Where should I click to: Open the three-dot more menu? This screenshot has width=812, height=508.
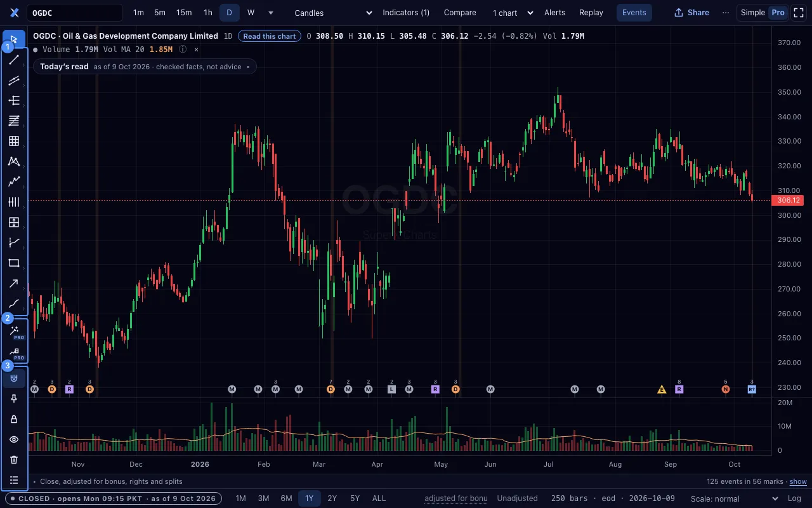(x=726, y=13)
